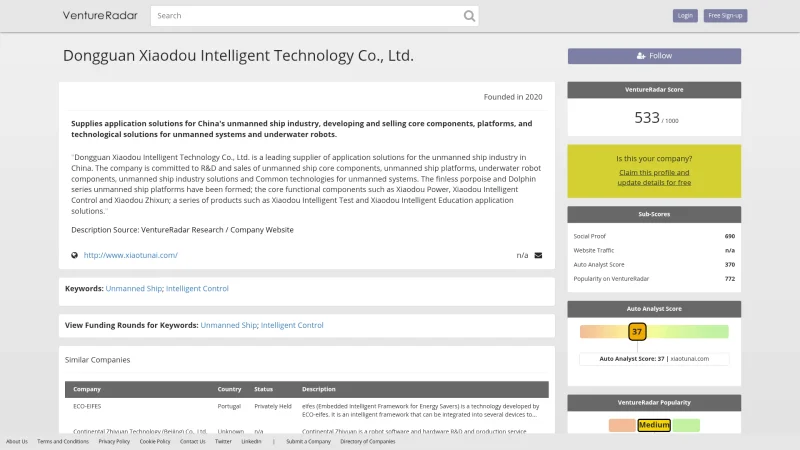800x450 pixels.
Task: Open Intelligent Control keyword link
Action: coord(197,288)
